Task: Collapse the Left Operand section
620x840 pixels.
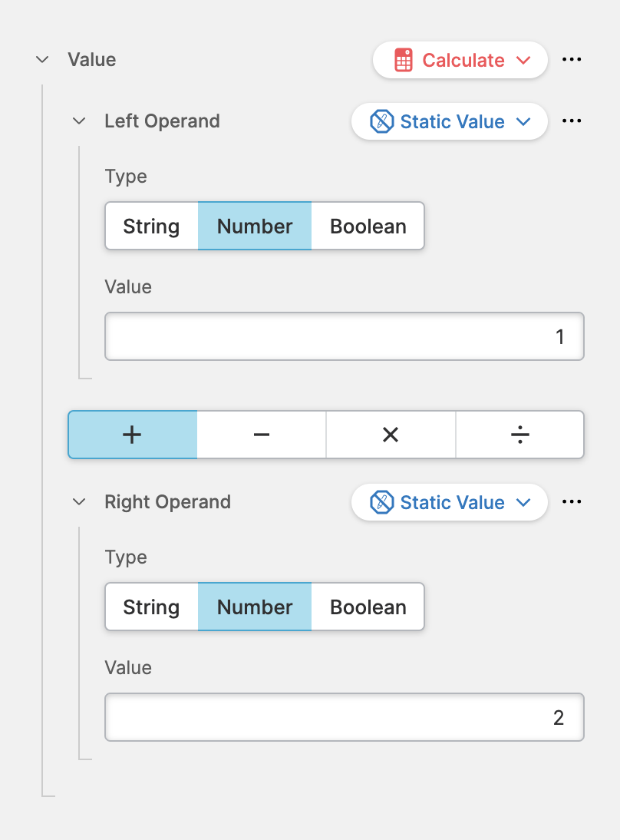Action: [x=79, y=121]
